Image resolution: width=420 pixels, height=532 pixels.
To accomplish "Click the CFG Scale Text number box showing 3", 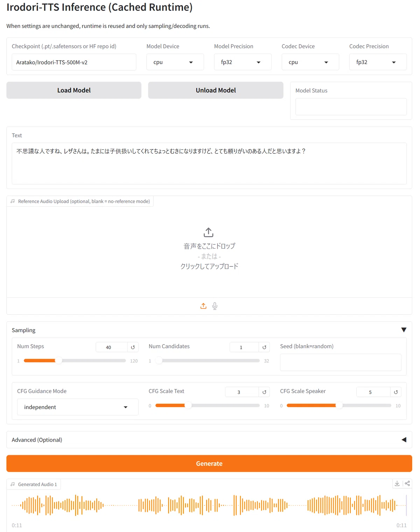I will [x=242, y=392].
